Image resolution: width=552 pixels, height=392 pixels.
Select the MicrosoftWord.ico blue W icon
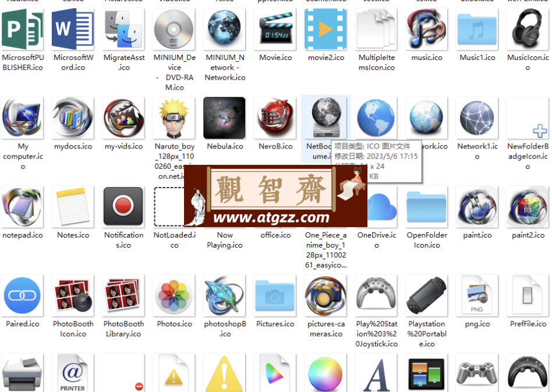73,29
